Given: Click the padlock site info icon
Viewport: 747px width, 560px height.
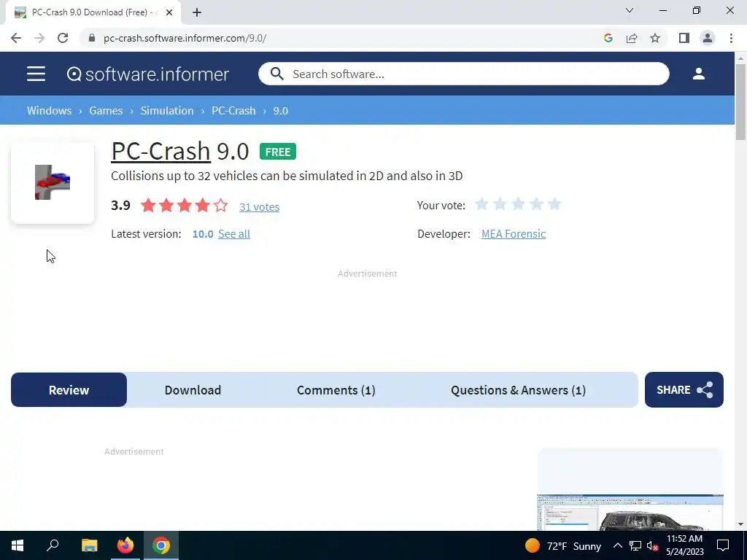Looking at the screenshot, I should (92, 38).
